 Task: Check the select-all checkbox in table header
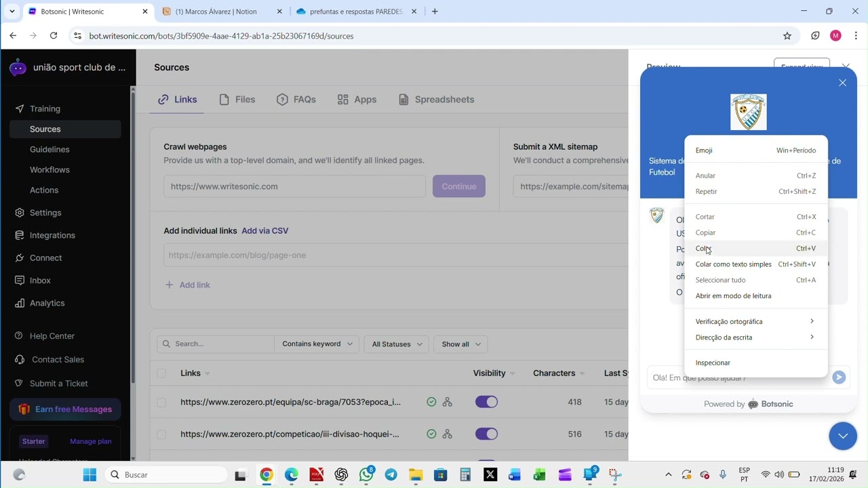161,373
